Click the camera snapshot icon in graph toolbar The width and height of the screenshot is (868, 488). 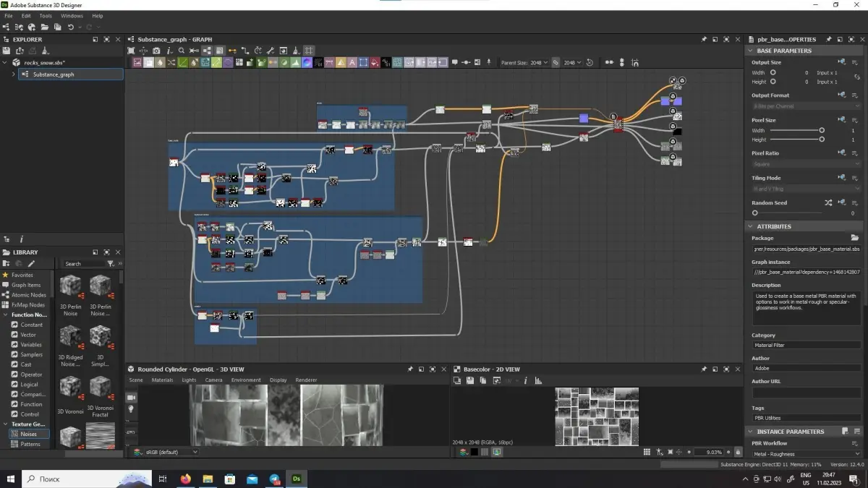click(156, 51)
